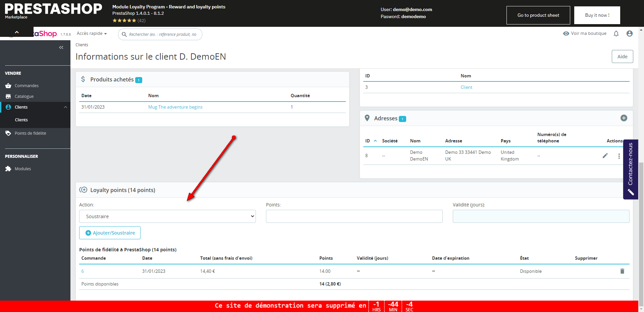
Task: Click the Disponible state cell
Action: coord(531,271)
